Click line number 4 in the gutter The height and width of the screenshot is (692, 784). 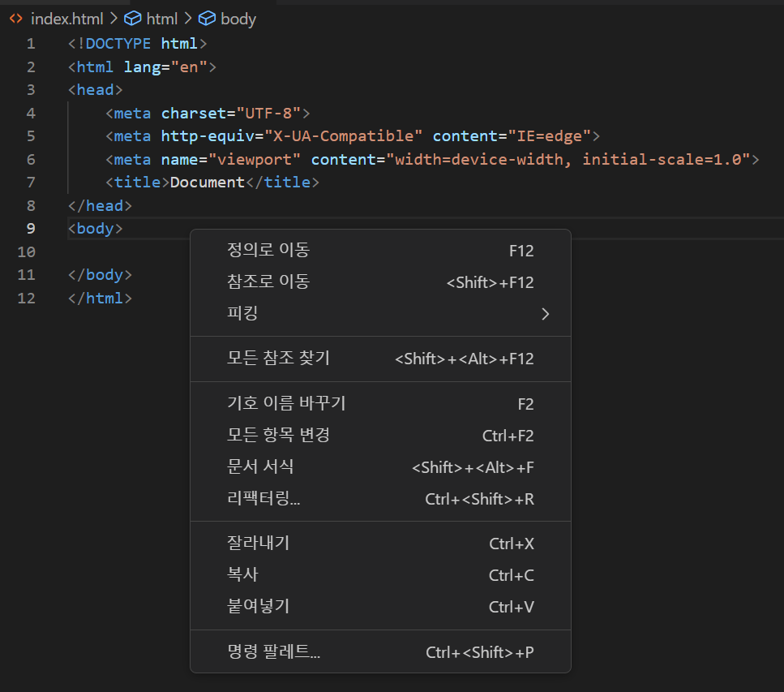31,114
